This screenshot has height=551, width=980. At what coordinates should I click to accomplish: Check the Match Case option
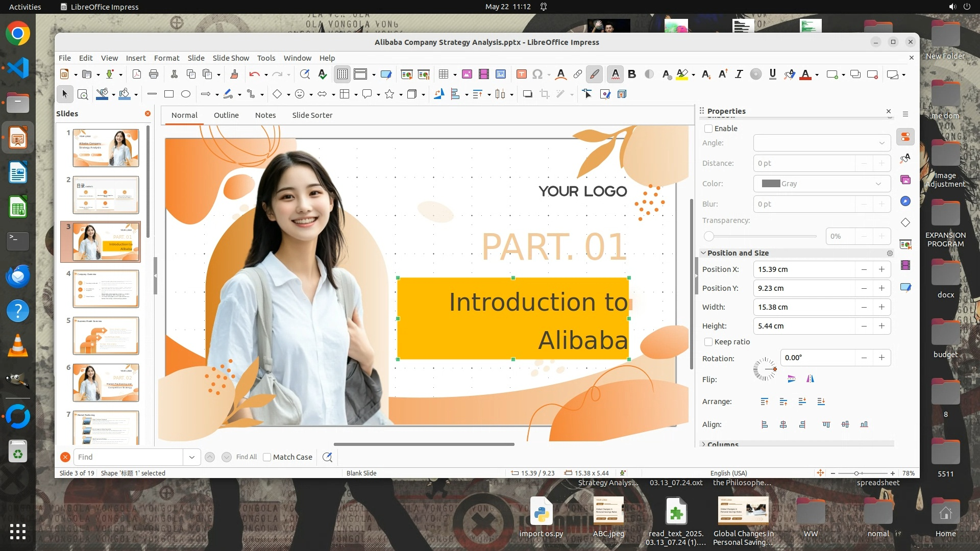coord(267,457)
